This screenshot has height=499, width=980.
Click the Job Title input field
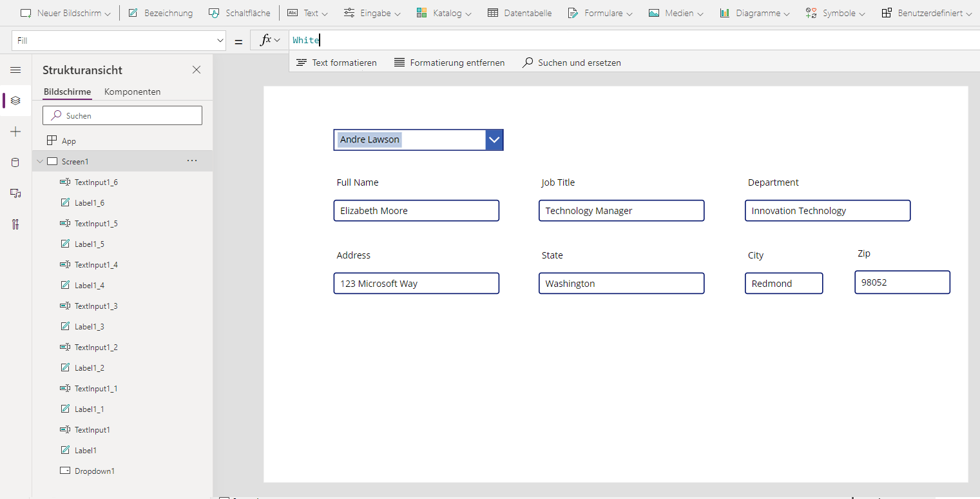coord(622,211)
